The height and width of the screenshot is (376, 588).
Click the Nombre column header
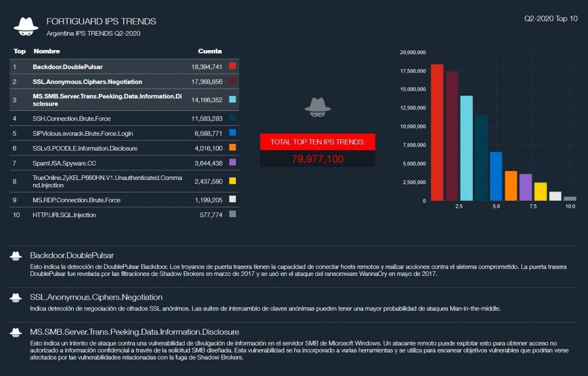point(47,51)
